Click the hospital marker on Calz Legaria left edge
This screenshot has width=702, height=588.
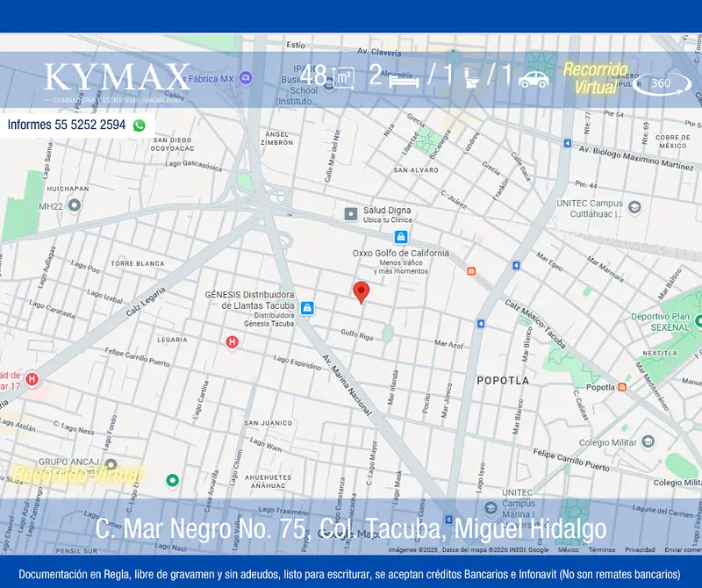[32, 379]
